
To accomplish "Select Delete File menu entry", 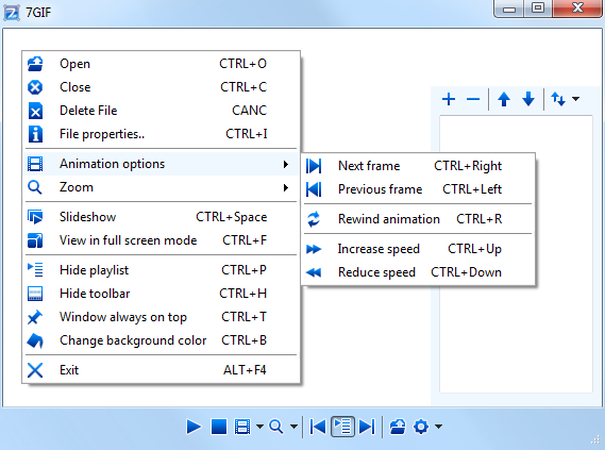I will (161, 111).
